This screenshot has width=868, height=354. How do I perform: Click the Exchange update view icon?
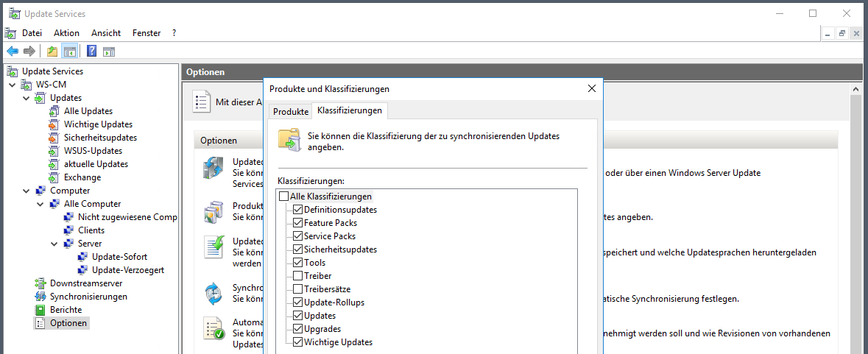[x=54, y=177]
